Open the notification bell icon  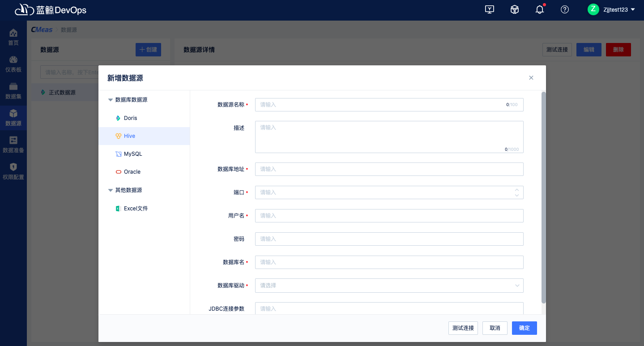540,9
